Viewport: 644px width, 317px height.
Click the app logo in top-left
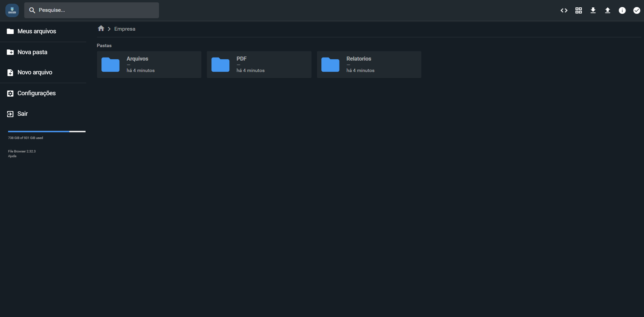(12, 10)
